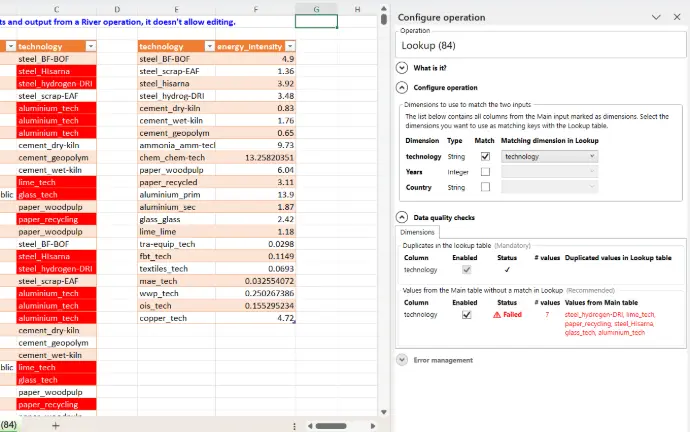
Task: Click the cell containing 13.25820351
Action: (255, 157)
